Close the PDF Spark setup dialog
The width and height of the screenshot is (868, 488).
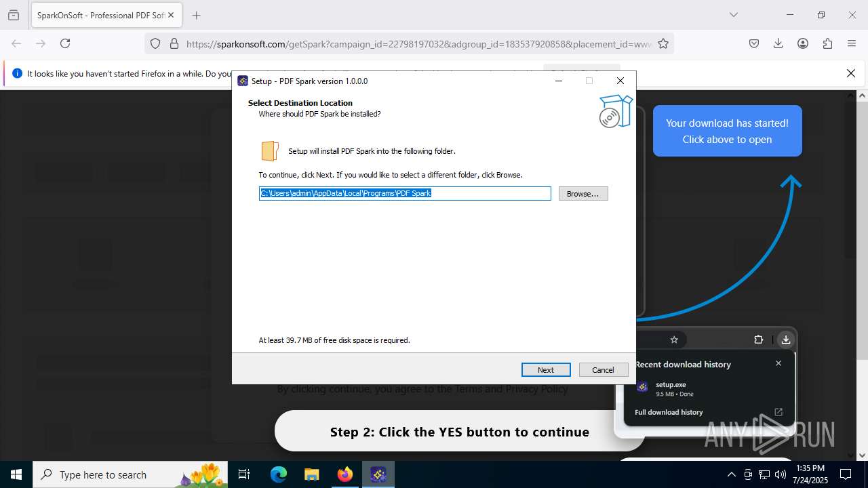[x=620, y=81]
